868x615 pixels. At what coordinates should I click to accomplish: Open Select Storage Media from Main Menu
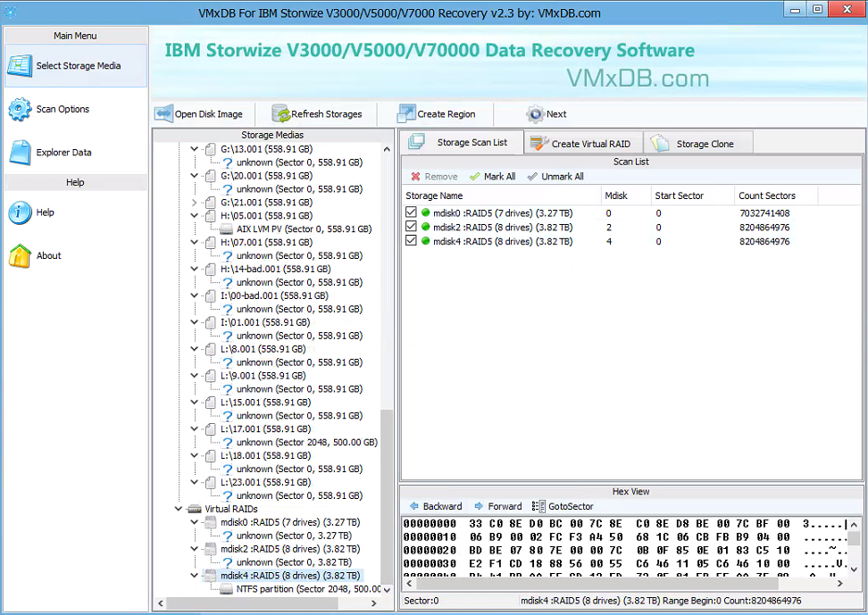tap(76, 66)
